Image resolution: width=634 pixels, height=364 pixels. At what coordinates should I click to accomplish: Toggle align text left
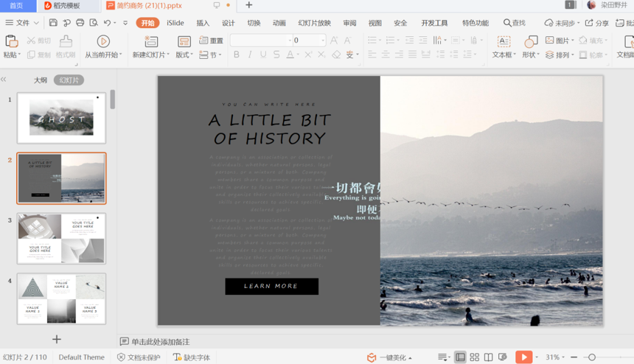(372, 55)
